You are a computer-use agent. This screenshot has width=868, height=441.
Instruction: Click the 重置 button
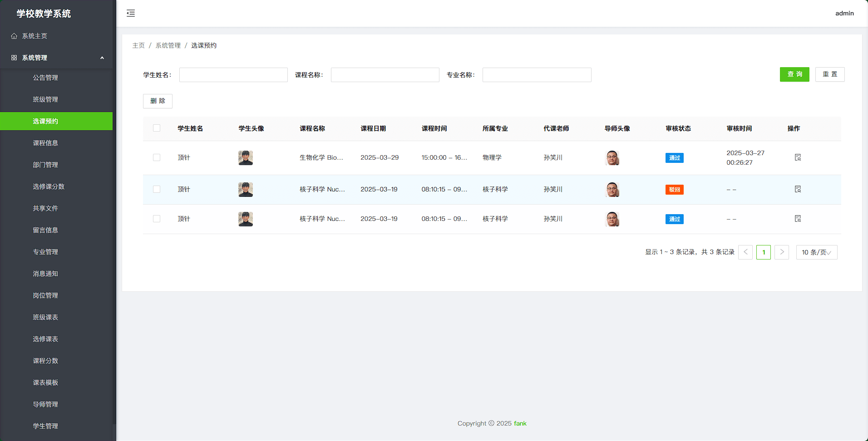click(x=829, y=74)
